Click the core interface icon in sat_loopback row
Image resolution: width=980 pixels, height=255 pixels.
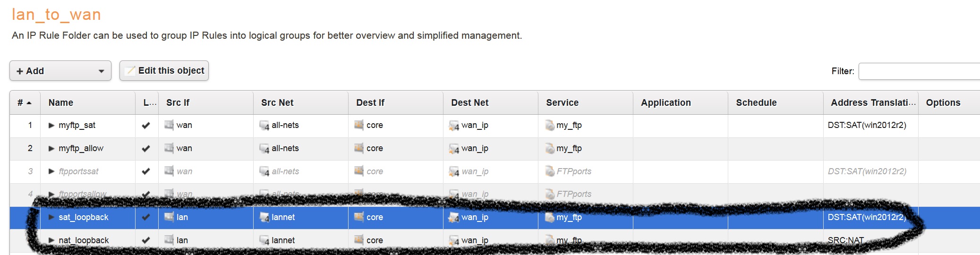point(359,217)
